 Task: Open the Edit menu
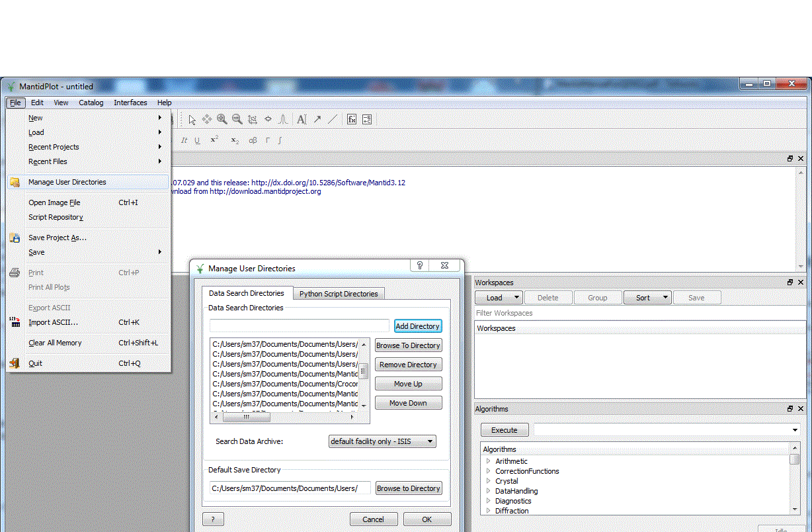click(x=37, y=103)
